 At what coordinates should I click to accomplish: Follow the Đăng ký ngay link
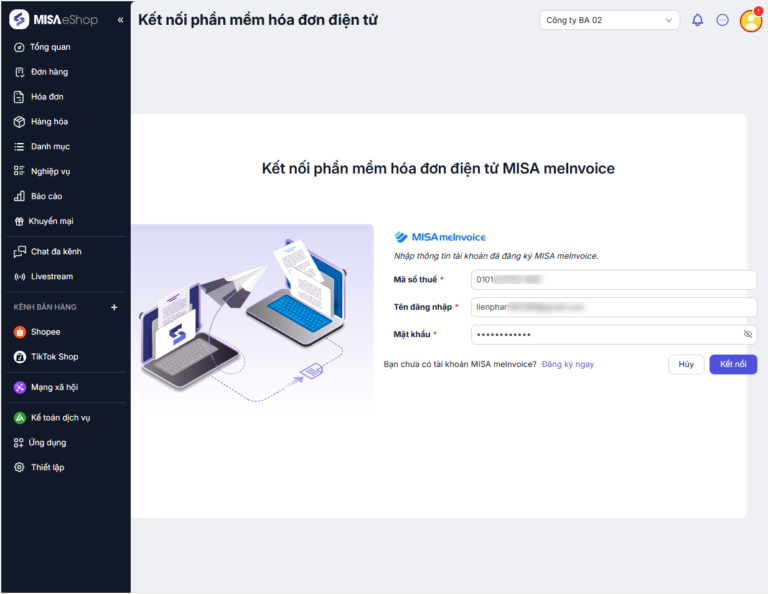[568, 364]
